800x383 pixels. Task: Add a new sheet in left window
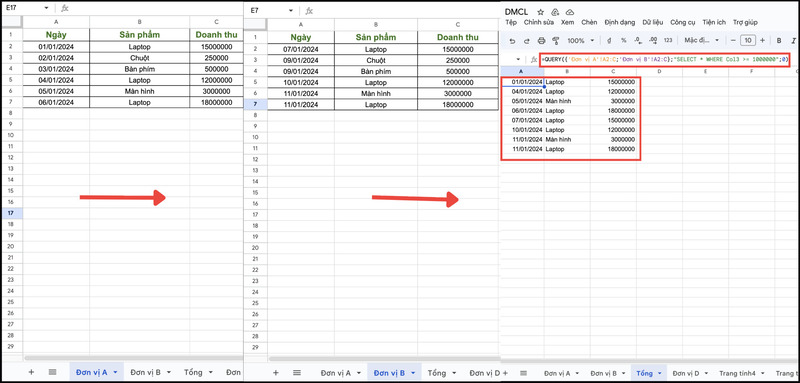31,372
